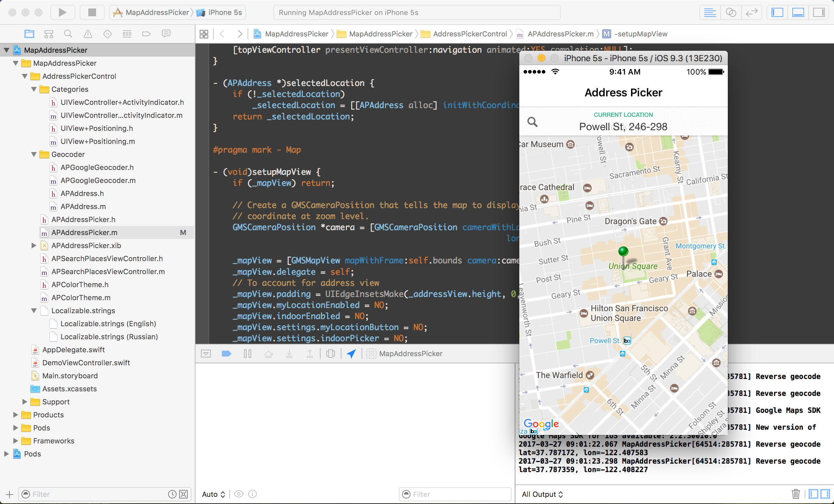Image resolution: width=834 pixels, height=504 pixels.
Task: Open APAddressPicker.m in editor
Action: click(86, 232)
